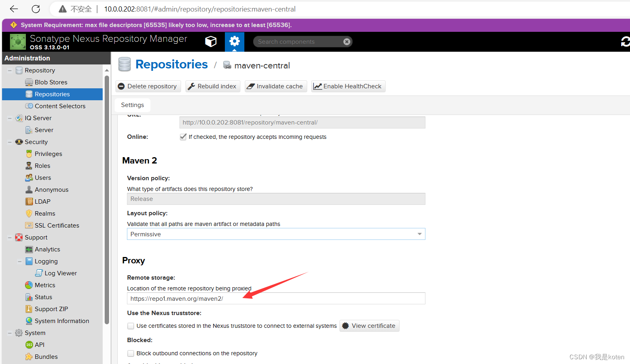The height and width of the screenshot is (364, 630).
Task: Click the Administration panel header
Action: pos(56,58)
